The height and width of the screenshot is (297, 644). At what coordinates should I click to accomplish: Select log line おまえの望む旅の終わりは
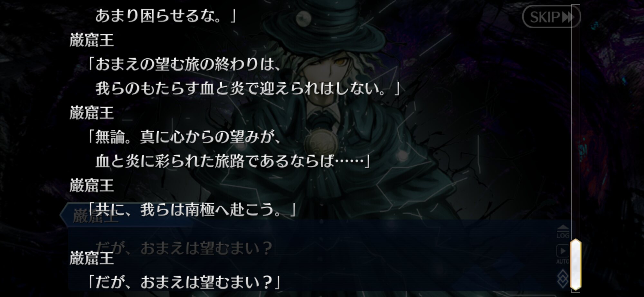[184, 64]
